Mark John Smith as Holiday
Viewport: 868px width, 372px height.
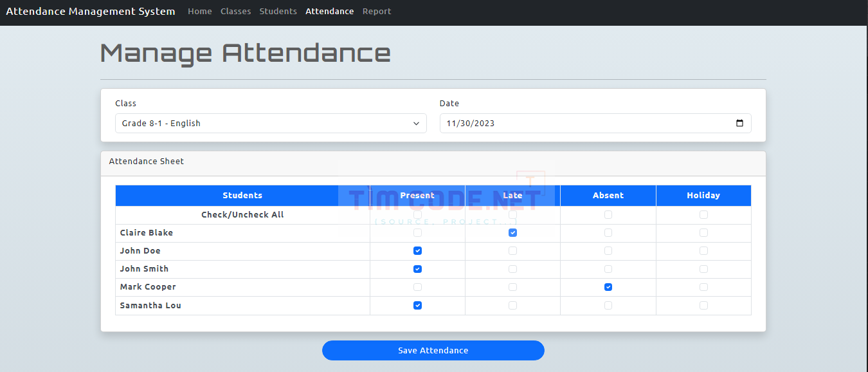(703, 269)
